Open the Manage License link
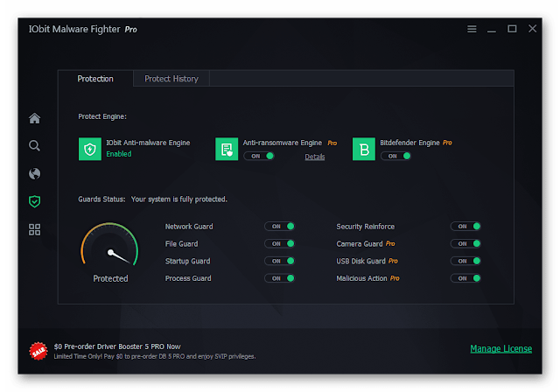This screenshot has width=560, height=392. point(500,348)
